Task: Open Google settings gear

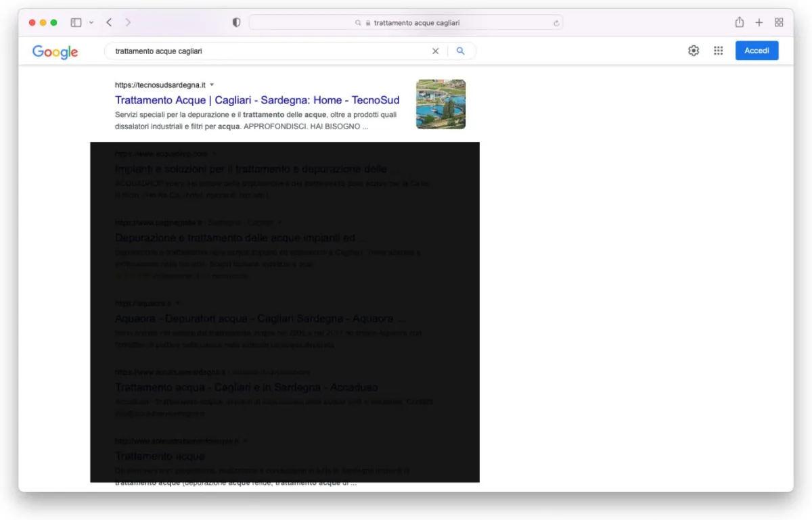Action: click(x=694, y=51)
